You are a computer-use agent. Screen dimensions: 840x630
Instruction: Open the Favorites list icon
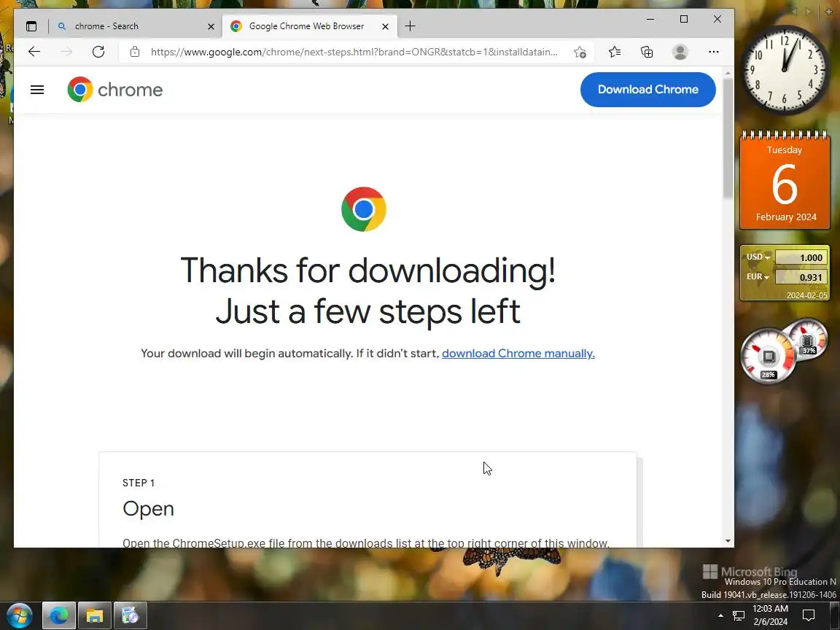point(615,52)
